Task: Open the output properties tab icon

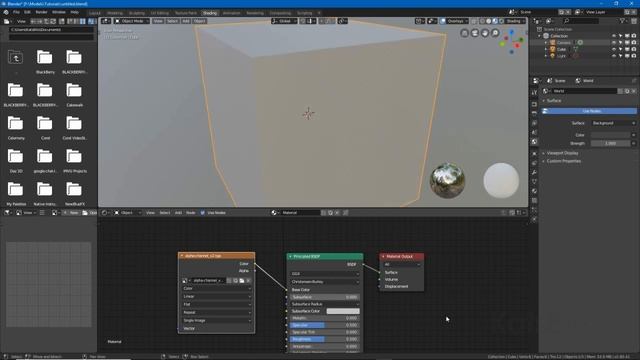Action: (x=534, y=113)
